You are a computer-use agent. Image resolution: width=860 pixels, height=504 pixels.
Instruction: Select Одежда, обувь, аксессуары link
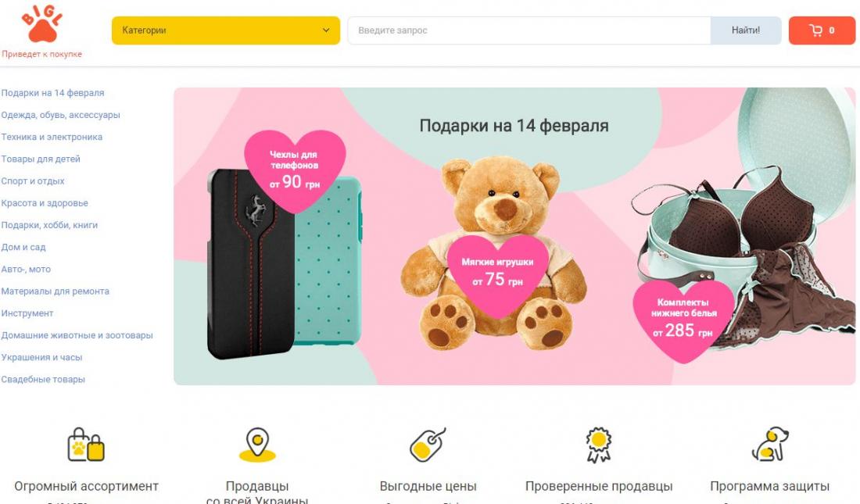pyautogui.click(x=60, y=115)
